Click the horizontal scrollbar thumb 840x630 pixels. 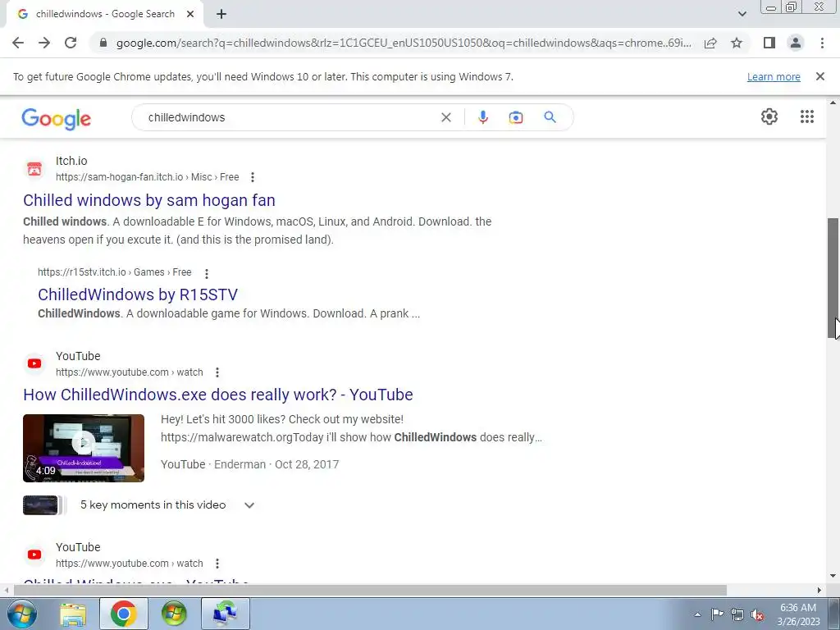pyautogui.click(x=370, y=590)
